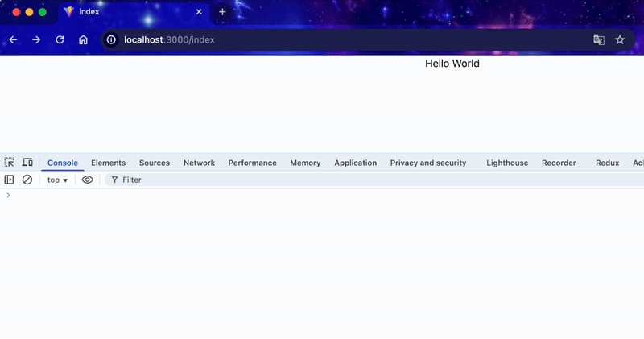Activate the inspect element picker
Screen dimensions: 644x339
10,163
